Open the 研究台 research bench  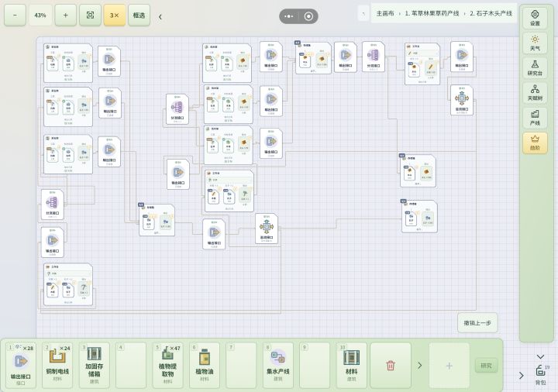pos(535,68)
